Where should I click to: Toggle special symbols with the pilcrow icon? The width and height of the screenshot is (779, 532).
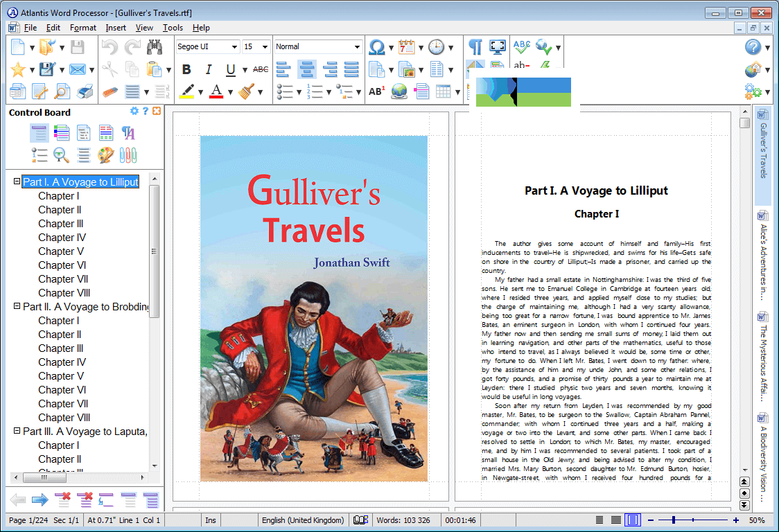[x=475, y=47]
